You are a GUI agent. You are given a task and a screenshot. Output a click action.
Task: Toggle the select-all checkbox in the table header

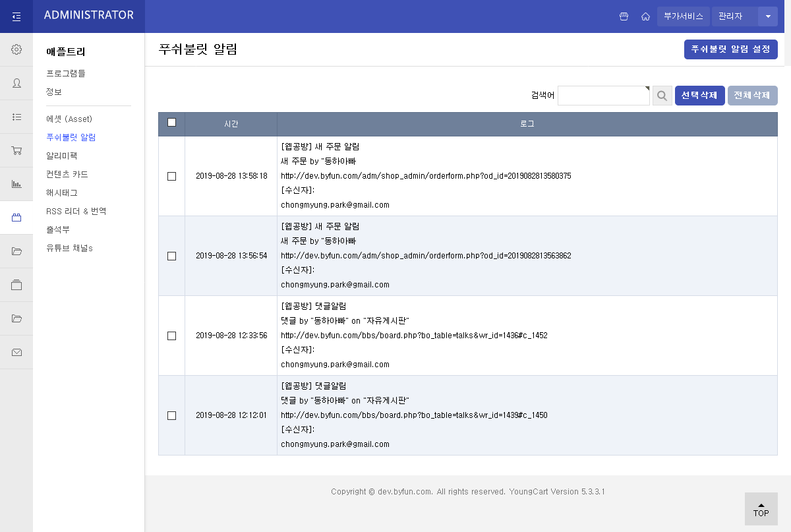[171, 122]
